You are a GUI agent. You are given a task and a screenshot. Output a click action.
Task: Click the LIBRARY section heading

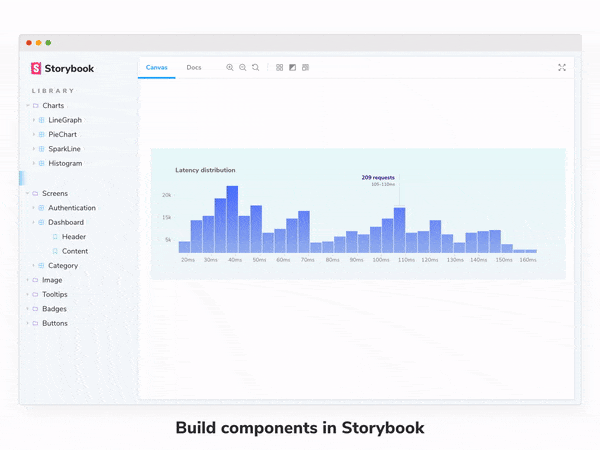[53, 91]
